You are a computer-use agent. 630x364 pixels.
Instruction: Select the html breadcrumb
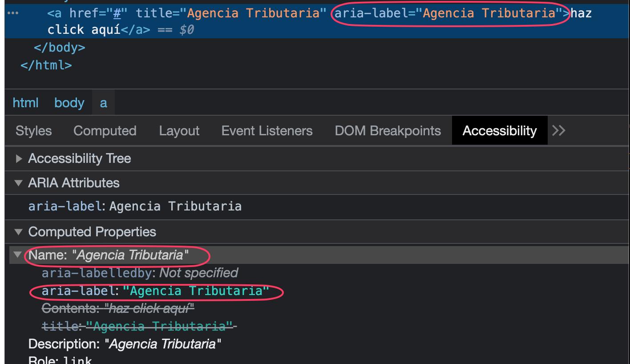tap(26, 103)
